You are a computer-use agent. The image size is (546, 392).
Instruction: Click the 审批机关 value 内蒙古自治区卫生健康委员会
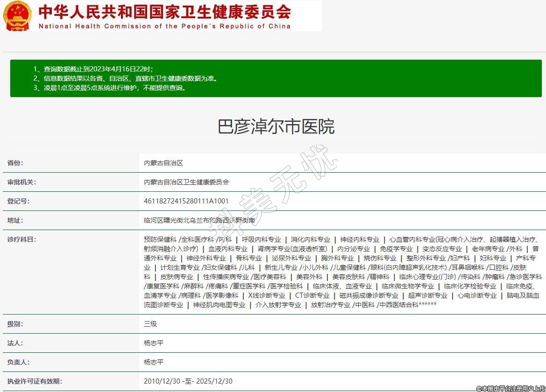pos(186,182)
